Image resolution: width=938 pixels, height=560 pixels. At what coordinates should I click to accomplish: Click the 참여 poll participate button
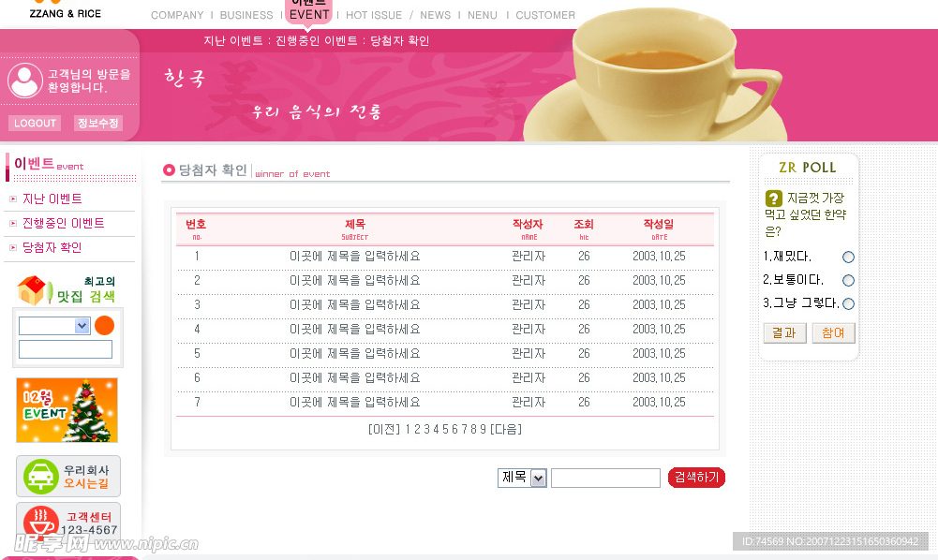[833, 332]
